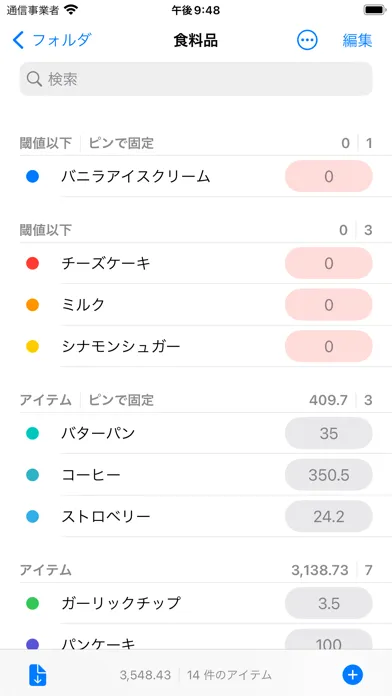Tap the green dot beside ガーリックチップ
The height and width of the screenshot is (696, 392).
32,603
